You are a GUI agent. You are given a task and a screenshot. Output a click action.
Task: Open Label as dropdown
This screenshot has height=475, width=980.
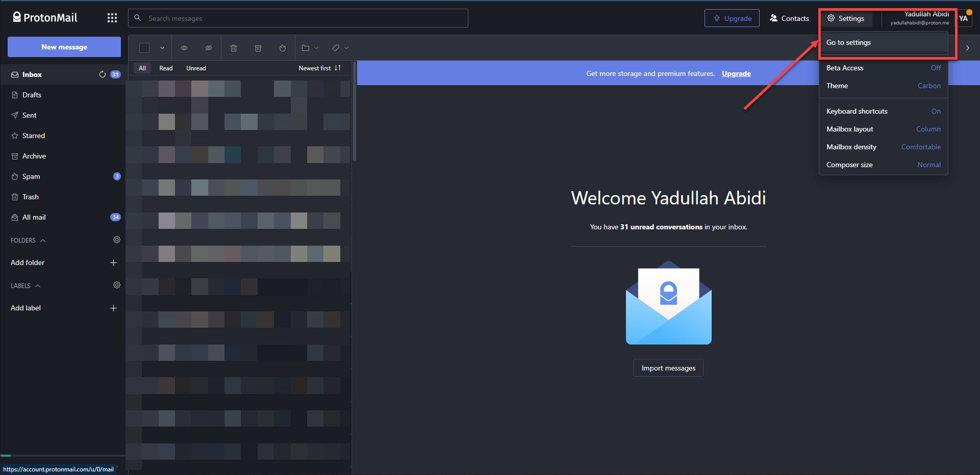340,48
